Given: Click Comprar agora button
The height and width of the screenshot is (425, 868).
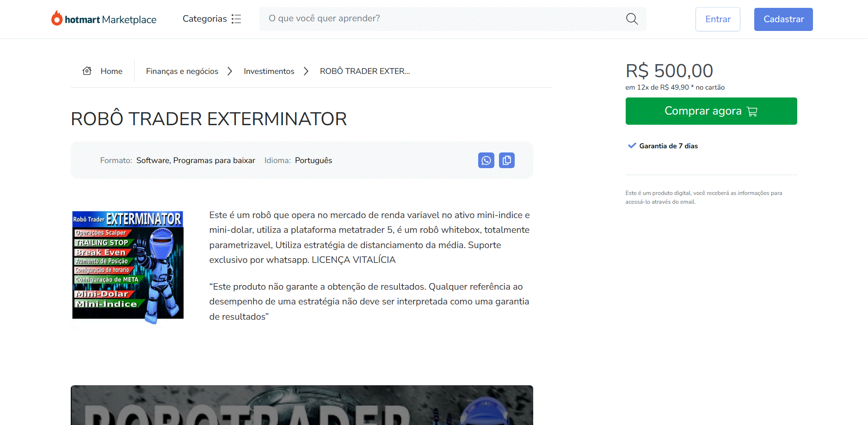Looking at the screenshot, I should (x=711, y=111).
